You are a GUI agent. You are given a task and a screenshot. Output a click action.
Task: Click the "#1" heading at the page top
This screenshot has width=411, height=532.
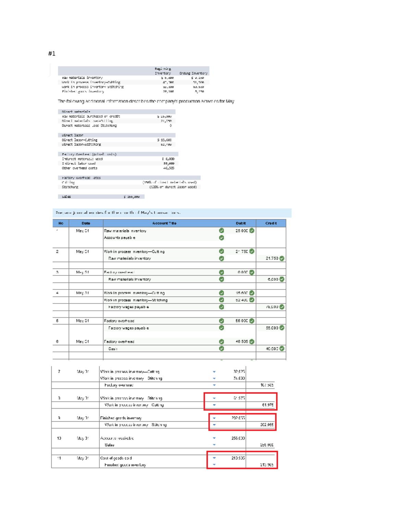pyautogui.click(x=52, y=53)
